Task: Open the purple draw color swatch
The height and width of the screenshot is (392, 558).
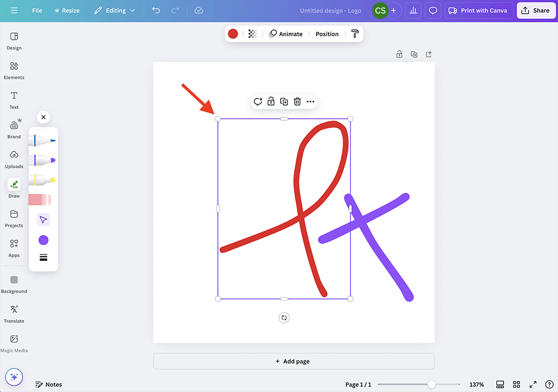Action: coord(44,240)
